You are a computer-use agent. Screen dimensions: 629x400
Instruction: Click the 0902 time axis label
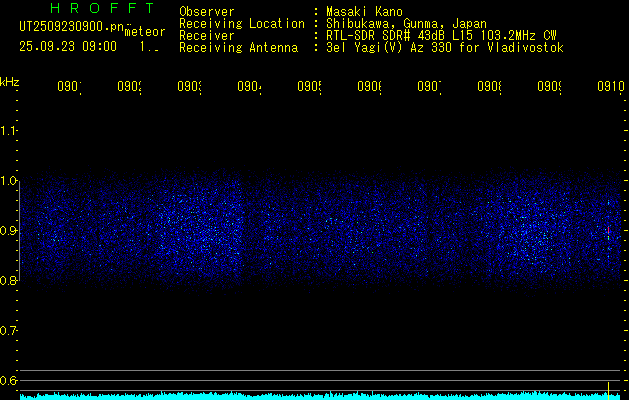pos(129,87)
